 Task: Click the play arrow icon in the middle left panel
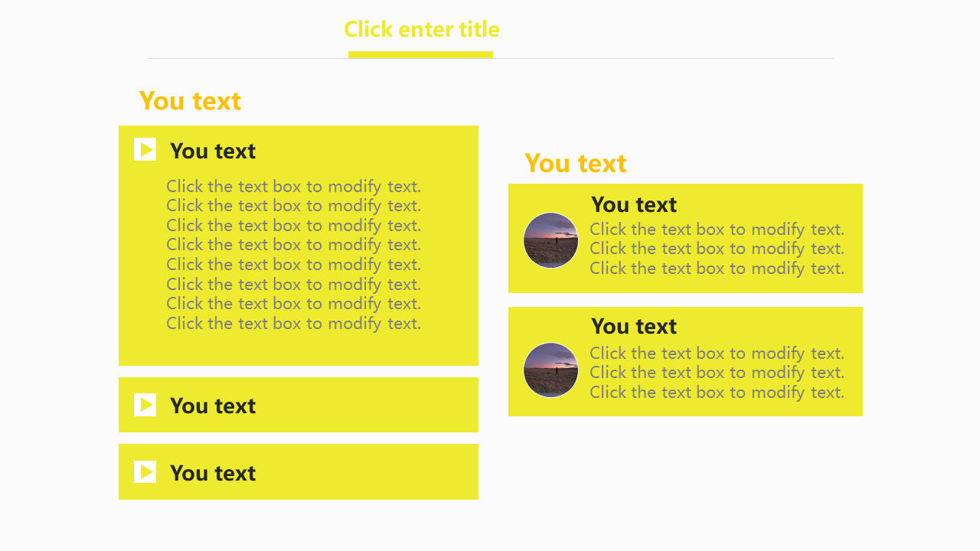click(145, 405)
